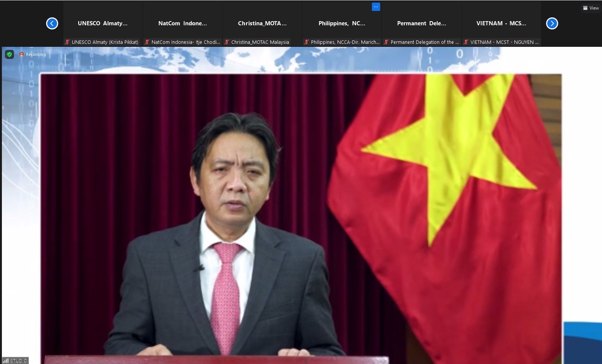Screen dimensions: 602x364
Task: Click the main speaker video feed
Action: pos(300,215)
